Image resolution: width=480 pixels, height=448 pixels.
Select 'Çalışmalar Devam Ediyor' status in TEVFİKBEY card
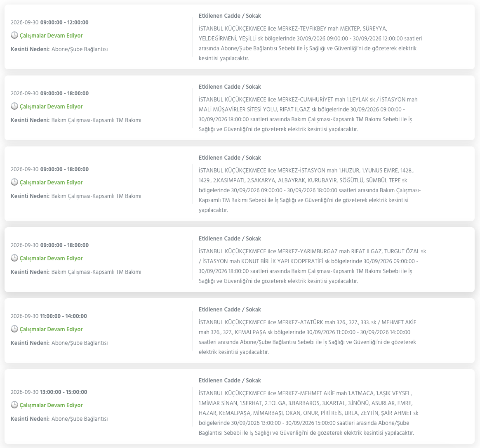coord(51,35)
